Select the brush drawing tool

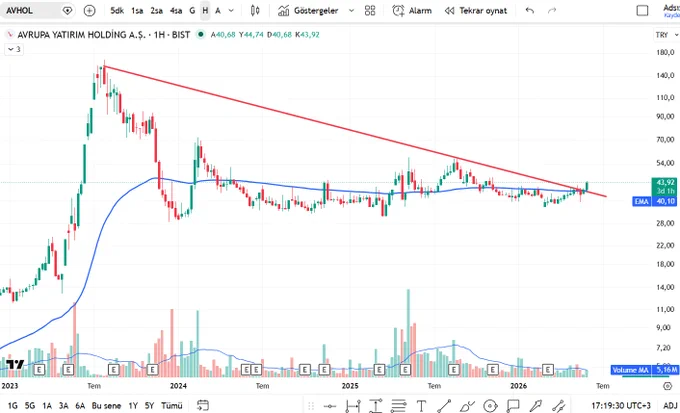click(467, 406)
